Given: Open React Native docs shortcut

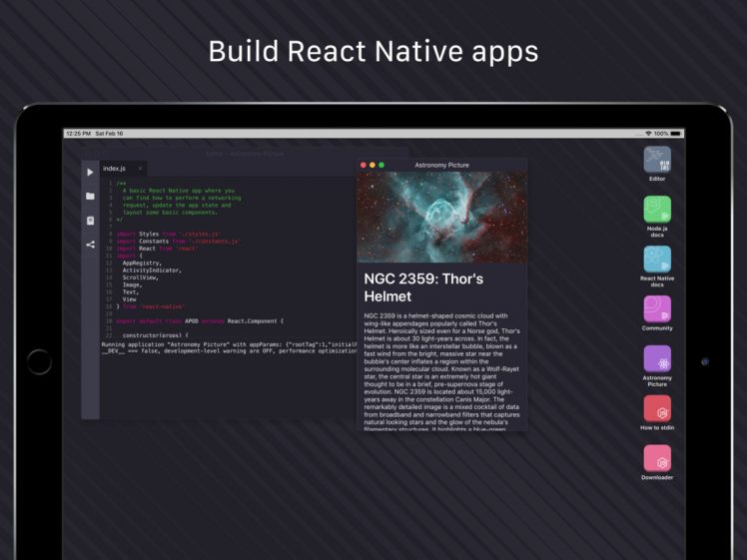Looking at the screenshot, I should pyautogui.click(x=657, y=260).
